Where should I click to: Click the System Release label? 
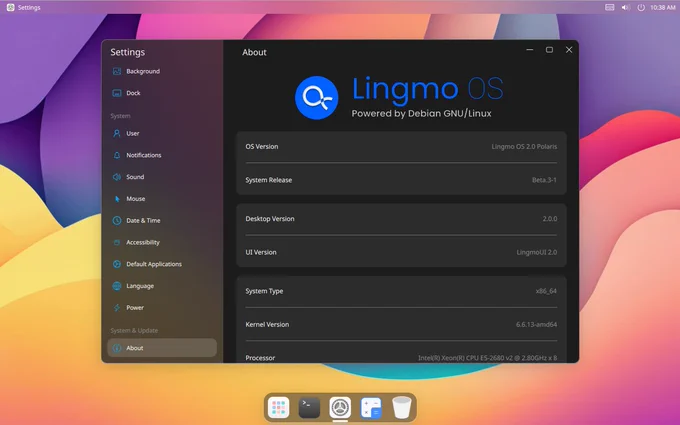point(268,180)
